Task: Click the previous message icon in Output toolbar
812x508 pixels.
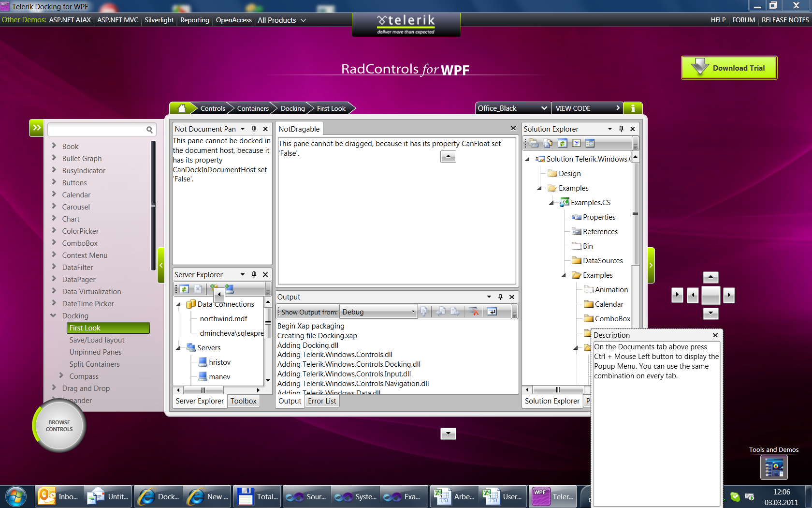Action: click(x=441, y=312)
